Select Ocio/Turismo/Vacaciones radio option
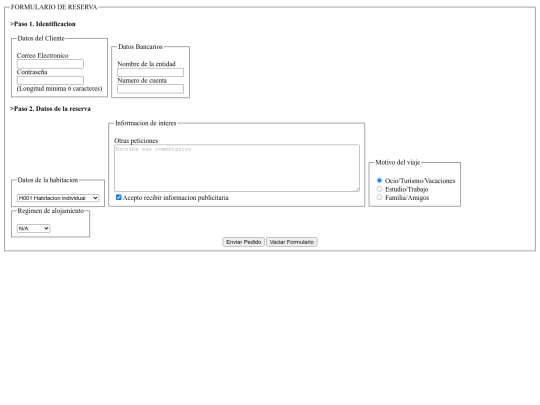 click(x=379, y=180)
